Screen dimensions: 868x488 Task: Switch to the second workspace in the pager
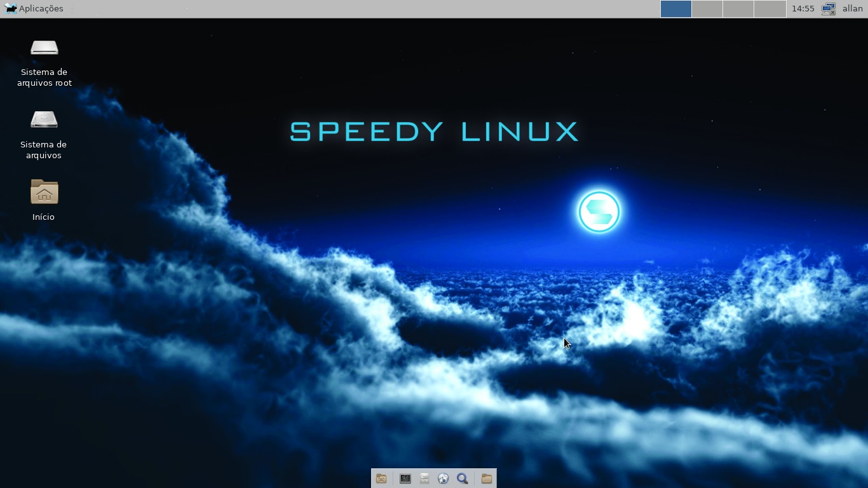(707, 9)
